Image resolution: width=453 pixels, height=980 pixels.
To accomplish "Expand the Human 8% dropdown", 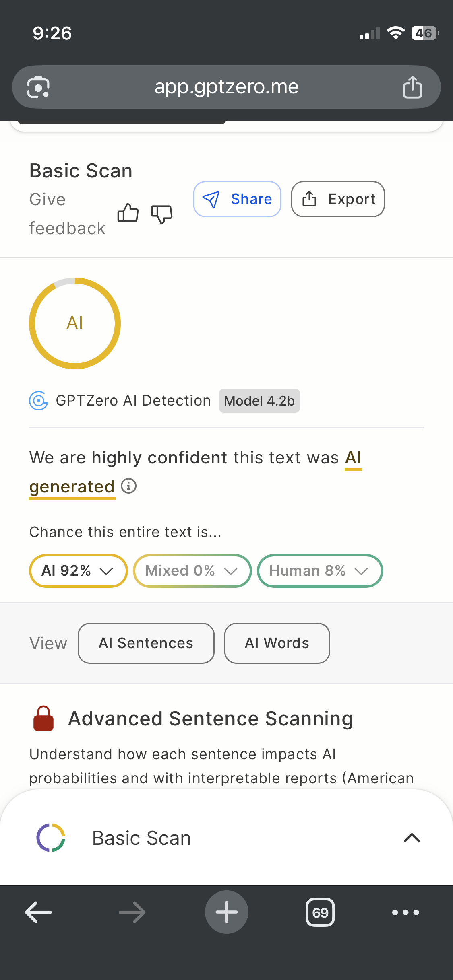I will [320, 571].
